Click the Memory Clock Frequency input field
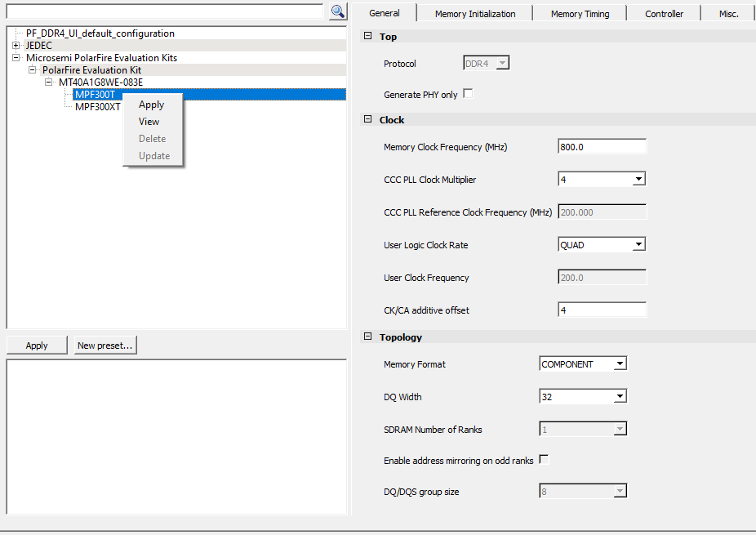Screen dimensions: 756x535 coord(602,147)
